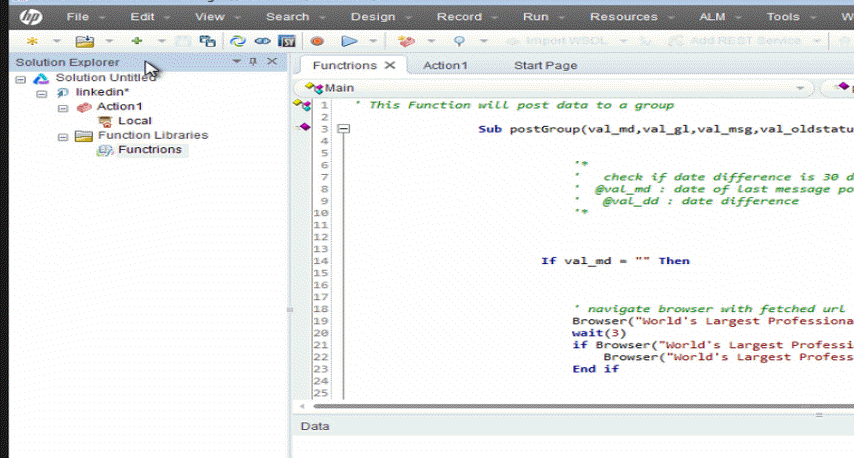Image resolution: width=854 pixels, height=458 pixels.
Task: Click the blue circular arrows toolbar icon
Action: pyautogui.click(x=237, y=41)
